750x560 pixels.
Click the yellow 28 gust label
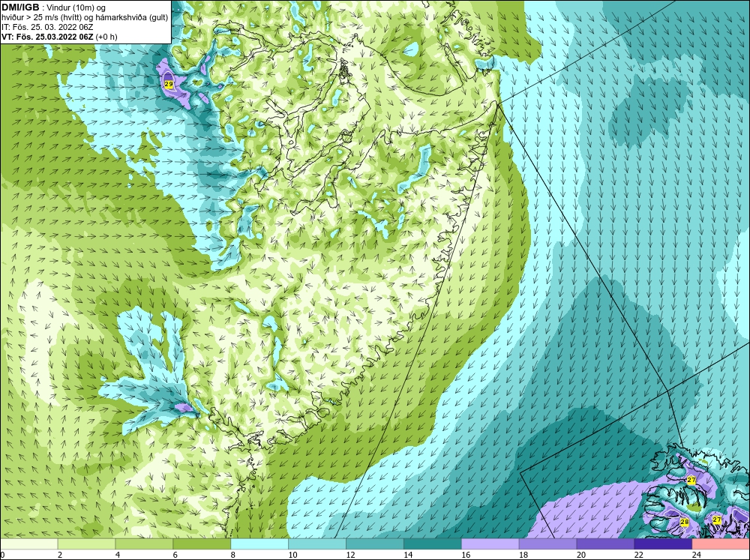click(x=685, y=523)
